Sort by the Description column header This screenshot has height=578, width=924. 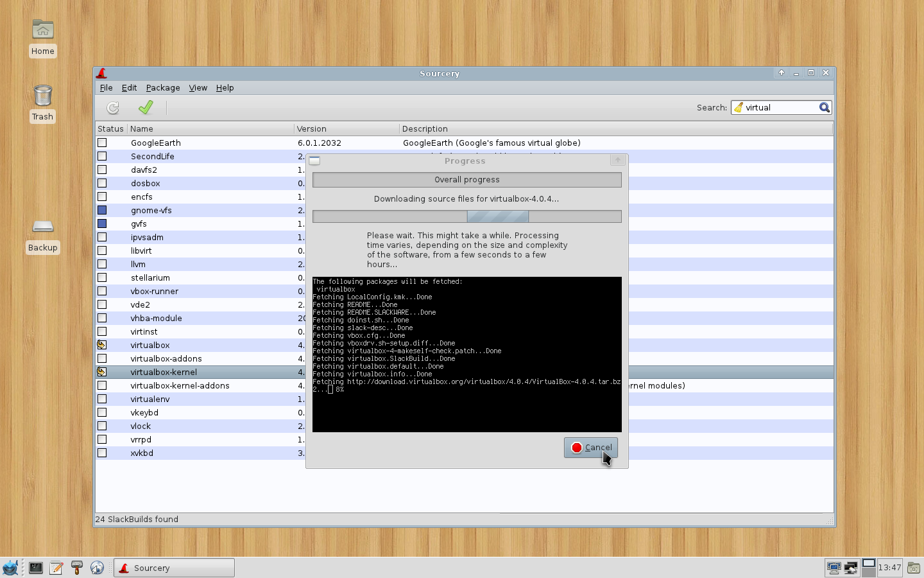point(616,128)
